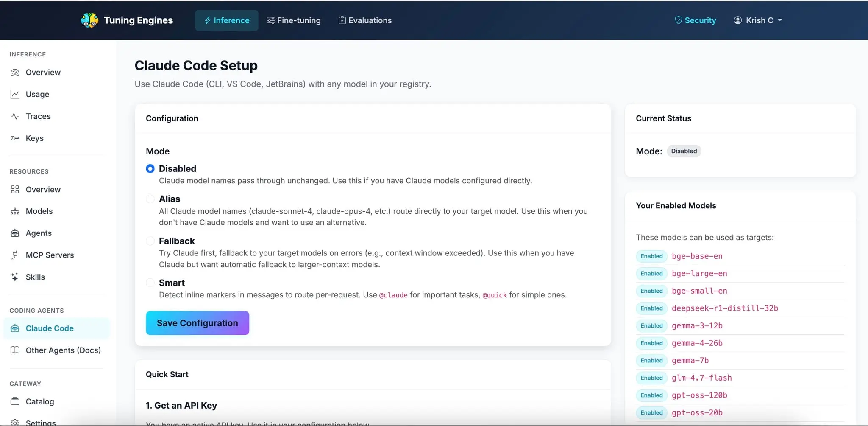This screenshot has width=868, height=426.
Task: Switch to the Fine-tuning tab
Action: coord(294,20)
